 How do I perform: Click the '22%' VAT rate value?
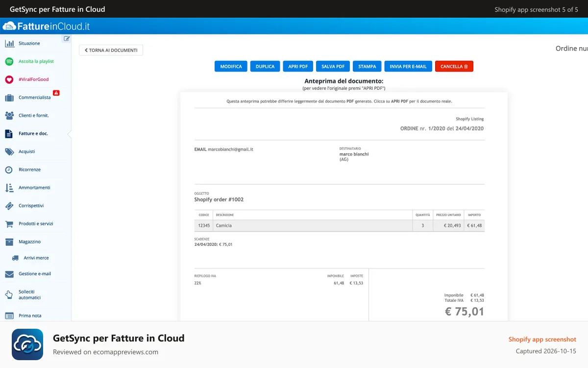[198, 283]
